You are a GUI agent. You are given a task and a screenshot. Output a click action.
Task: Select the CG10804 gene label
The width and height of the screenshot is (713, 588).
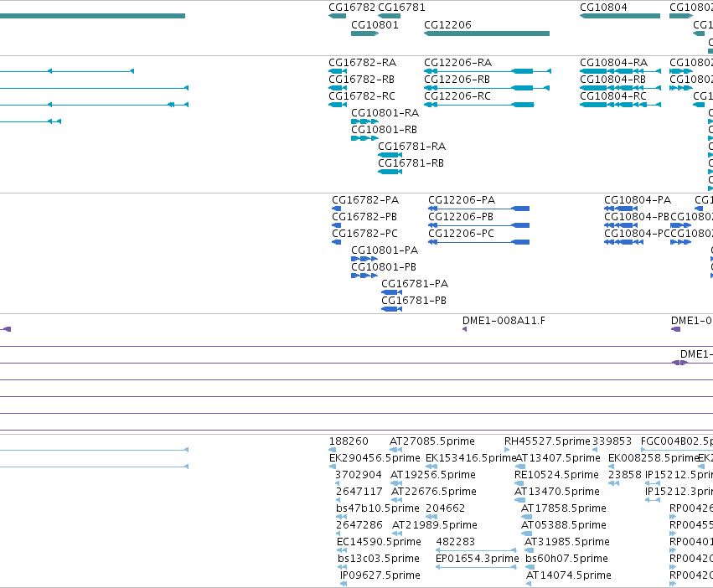603,8
